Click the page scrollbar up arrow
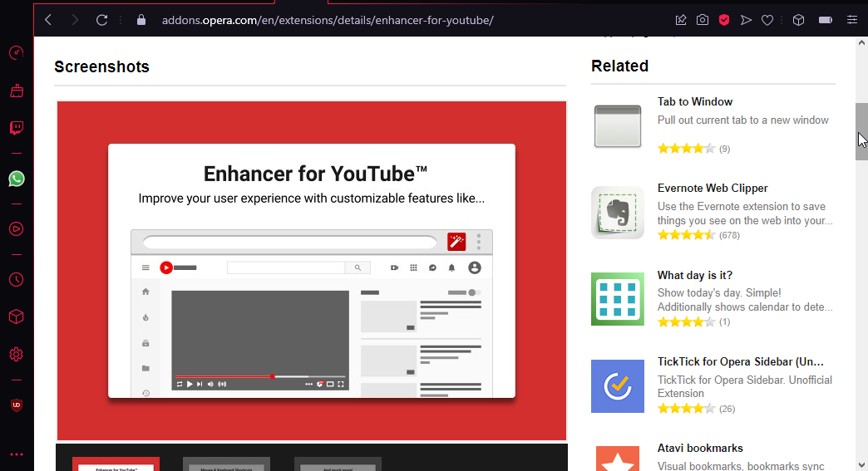 (862, 42)
